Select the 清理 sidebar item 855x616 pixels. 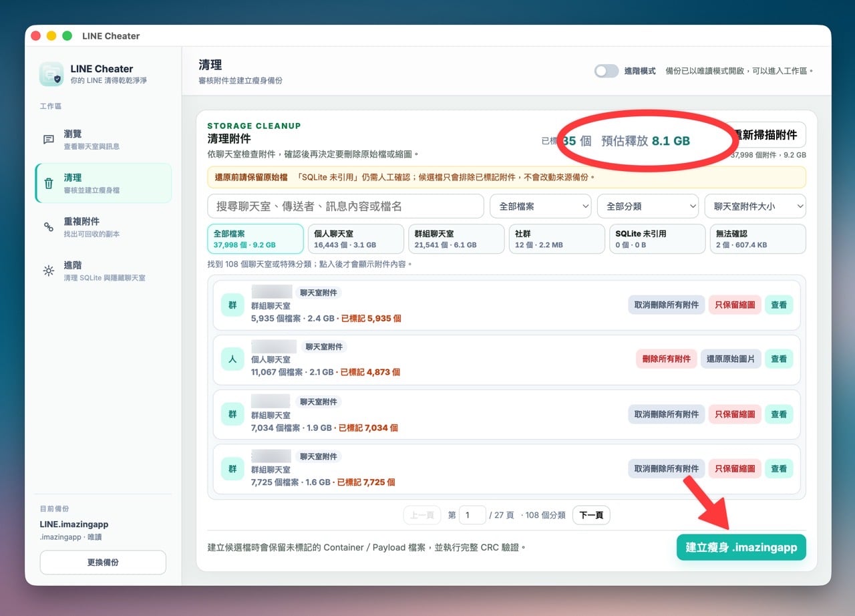coord(104,183)
